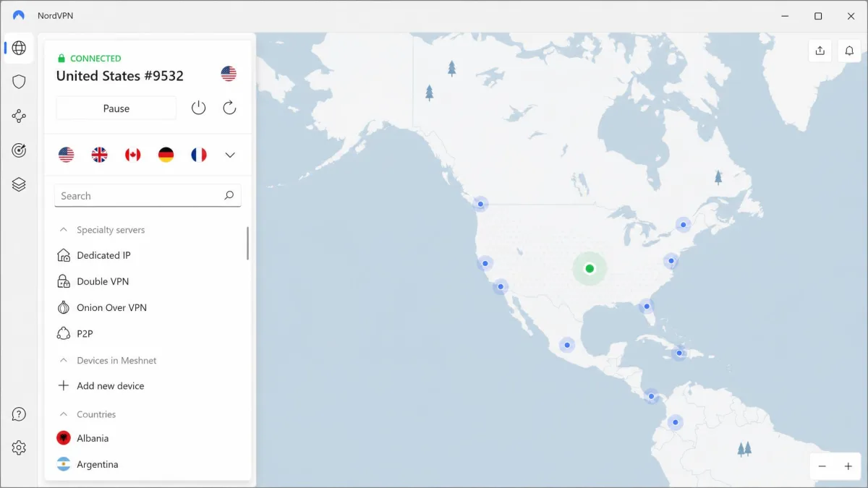Disconnect using the power icon
Screen dimensions: 868x488
click(198, 108)
